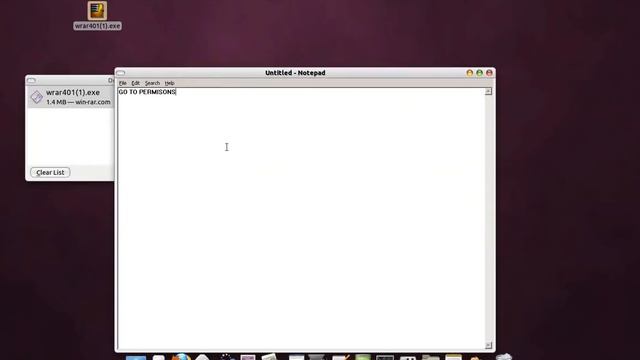This screenshot has width=640, height=360.
Task: Minimize the Notepad window
Action: (469, 73)
